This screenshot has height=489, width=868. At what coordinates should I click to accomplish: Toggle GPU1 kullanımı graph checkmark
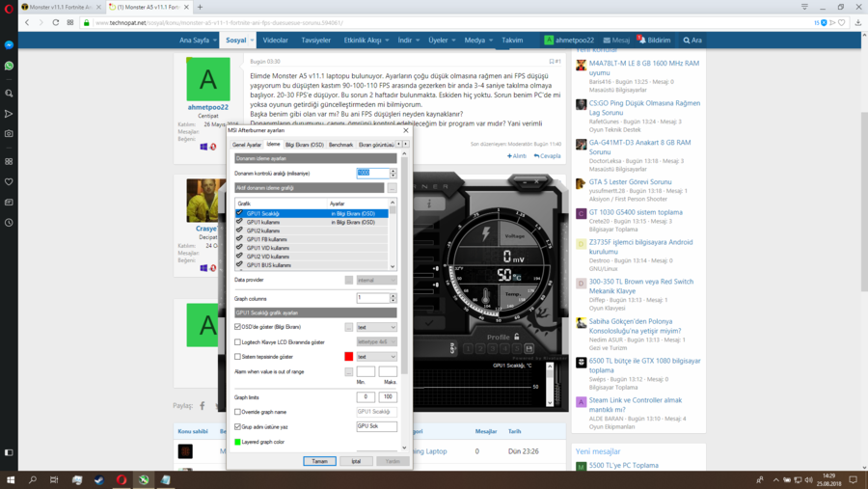coord(239,222)
